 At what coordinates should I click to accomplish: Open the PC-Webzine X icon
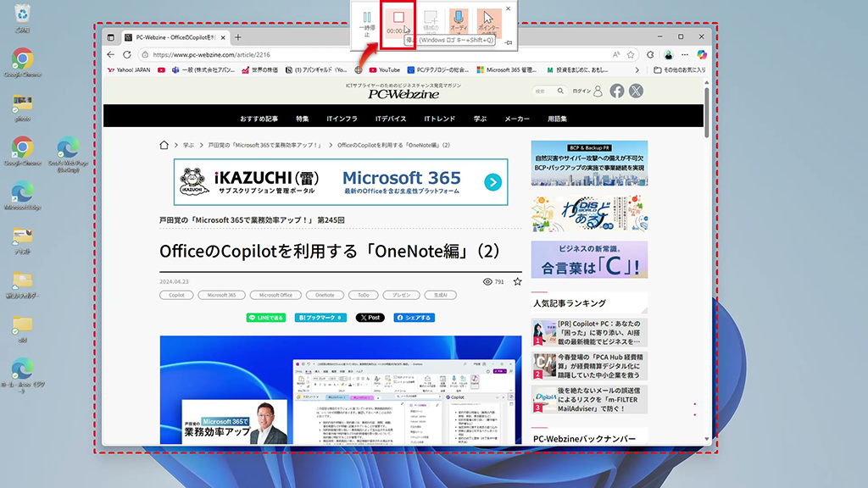pos(636,91)
